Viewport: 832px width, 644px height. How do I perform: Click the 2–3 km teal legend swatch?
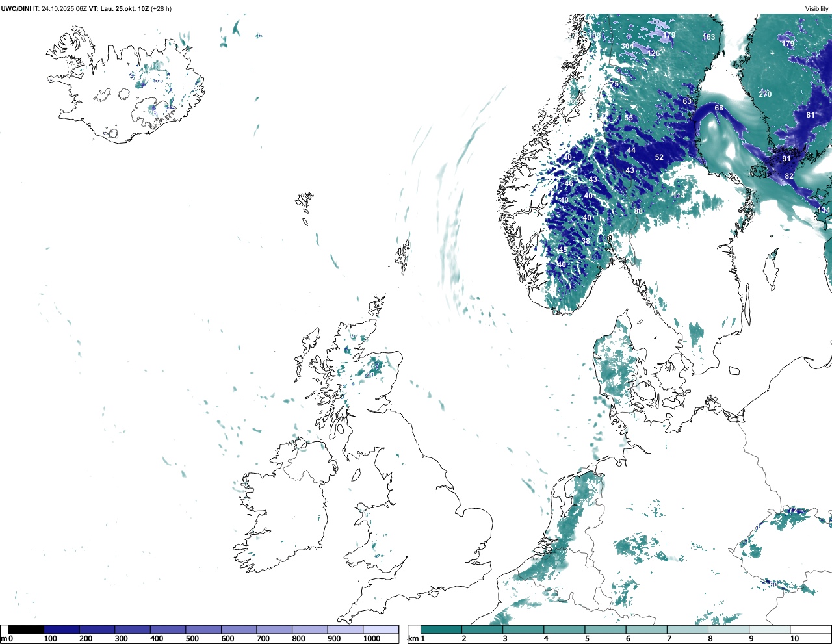(482, 629)
